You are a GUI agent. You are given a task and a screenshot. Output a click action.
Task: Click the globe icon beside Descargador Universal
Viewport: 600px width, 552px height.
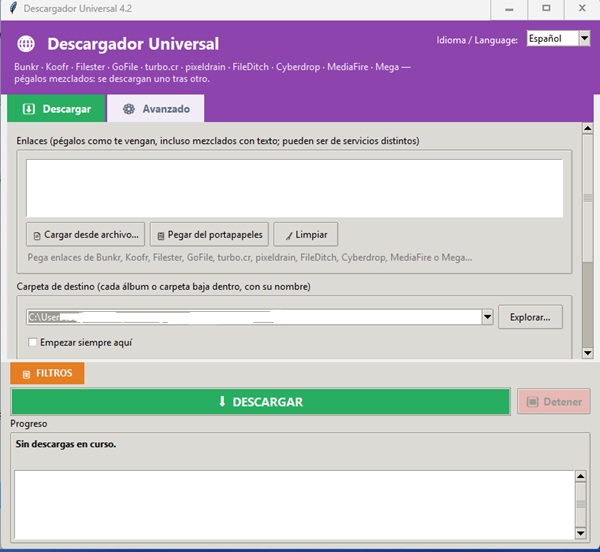point(26,44)
